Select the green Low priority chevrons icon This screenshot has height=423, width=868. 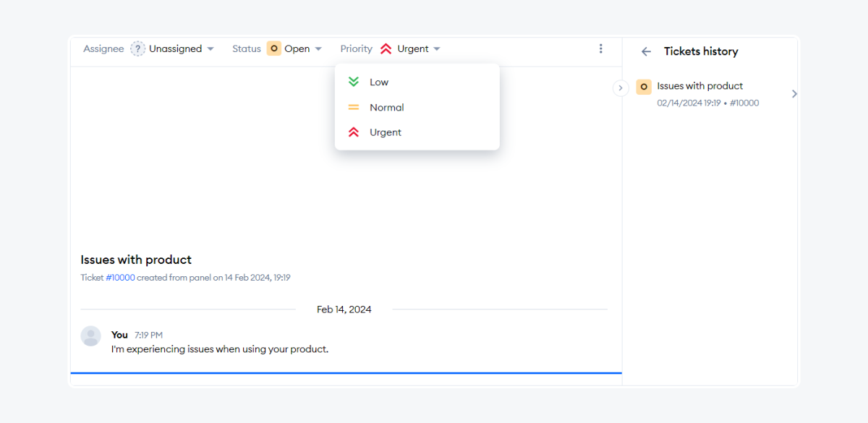[353, 82]
